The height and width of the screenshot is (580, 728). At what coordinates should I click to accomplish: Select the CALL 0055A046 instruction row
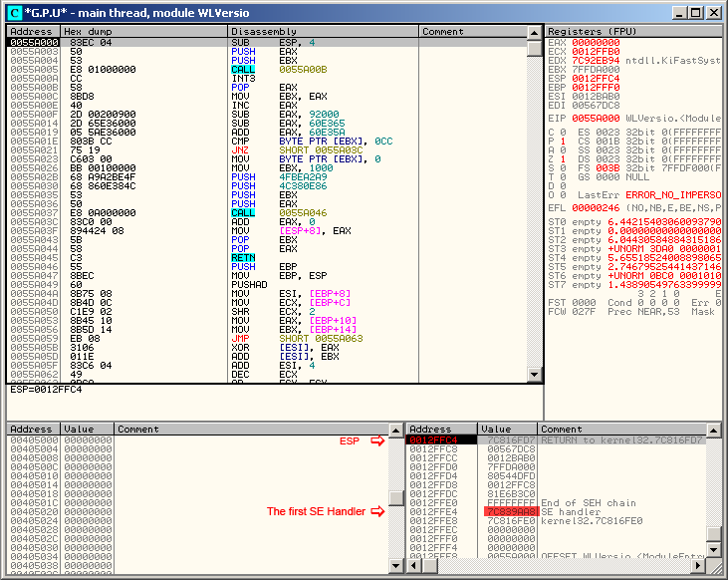(268, 213)
